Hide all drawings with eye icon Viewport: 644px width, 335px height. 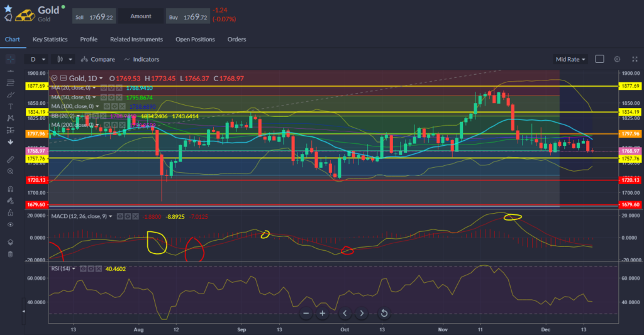(10, 224)
